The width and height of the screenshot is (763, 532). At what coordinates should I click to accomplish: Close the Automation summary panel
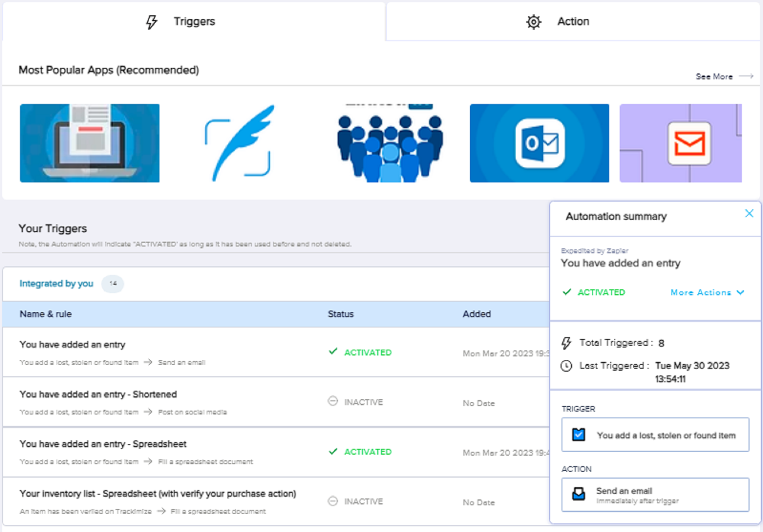pos(749,213)
